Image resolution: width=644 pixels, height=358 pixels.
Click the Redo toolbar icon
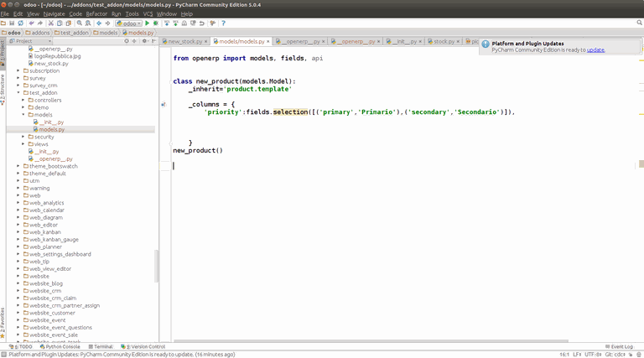40,23
